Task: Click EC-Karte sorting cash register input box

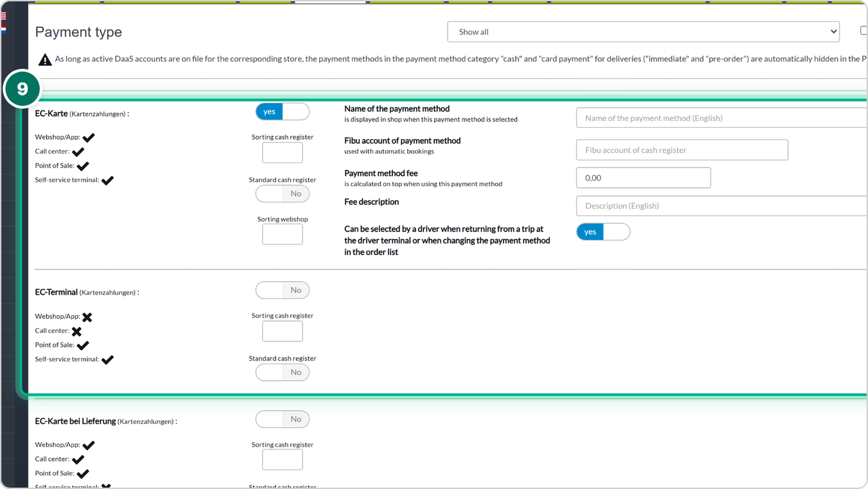Action: (x=282, y=153)
